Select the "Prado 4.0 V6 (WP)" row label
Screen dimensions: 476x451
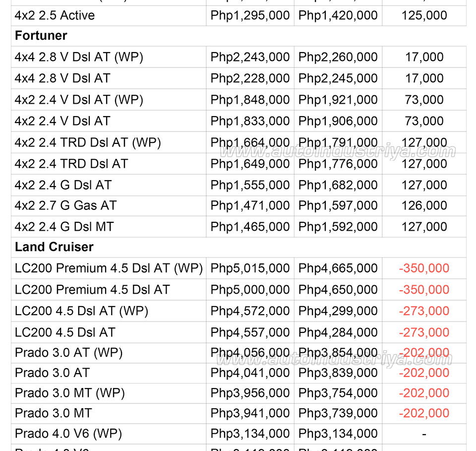click(68, 434)
